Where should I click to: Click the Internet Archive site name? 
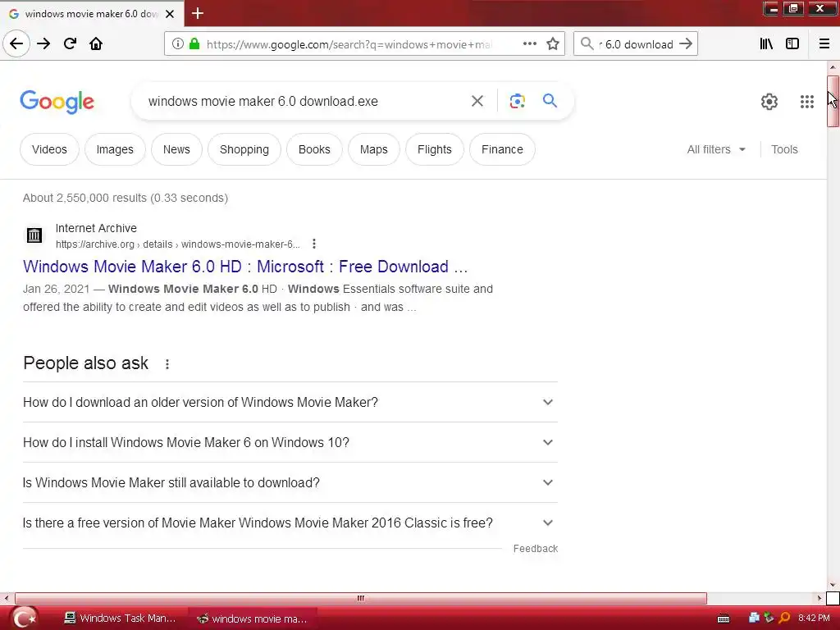(96, 228)
